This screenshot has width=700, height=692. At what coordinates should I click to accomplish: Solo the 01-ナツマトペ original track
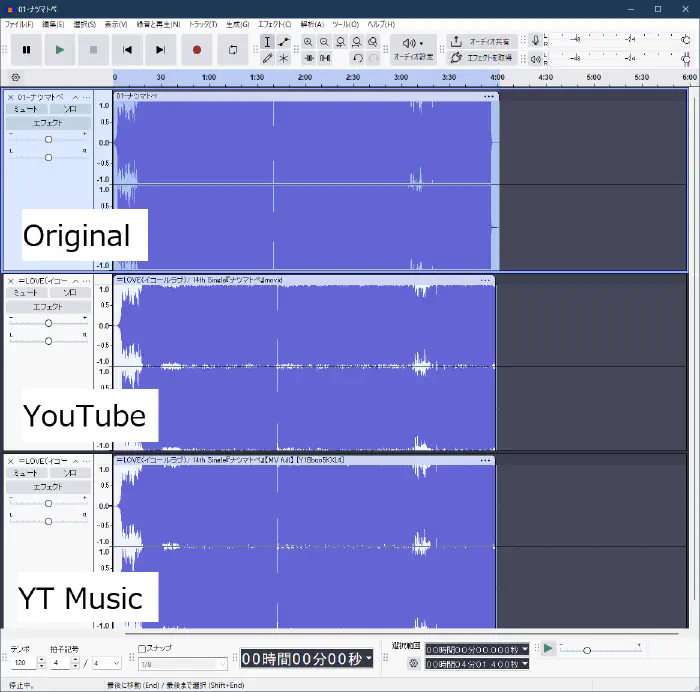coord(70,109)
